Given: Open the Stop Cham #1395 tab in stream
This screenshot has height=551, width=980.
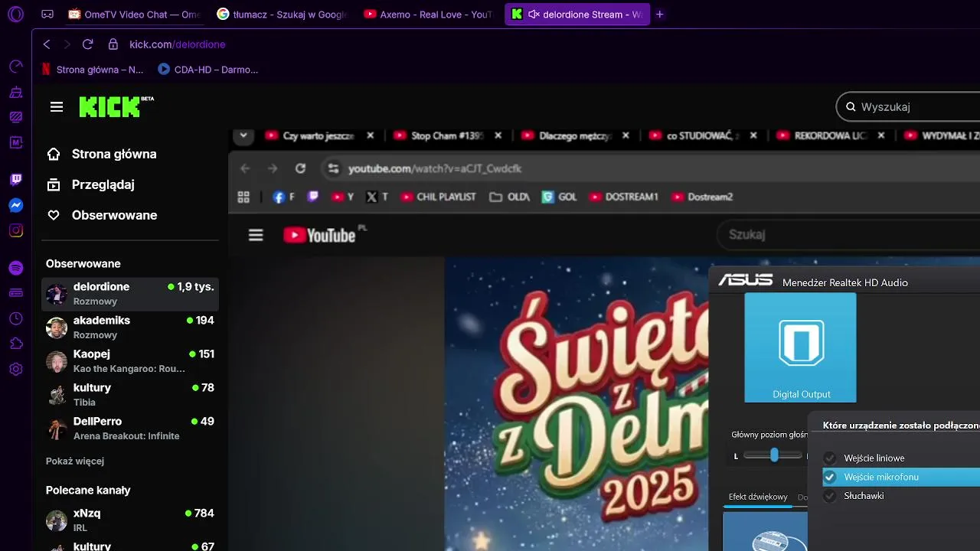Looking at the screenshot, I should (x=447, y=135).
